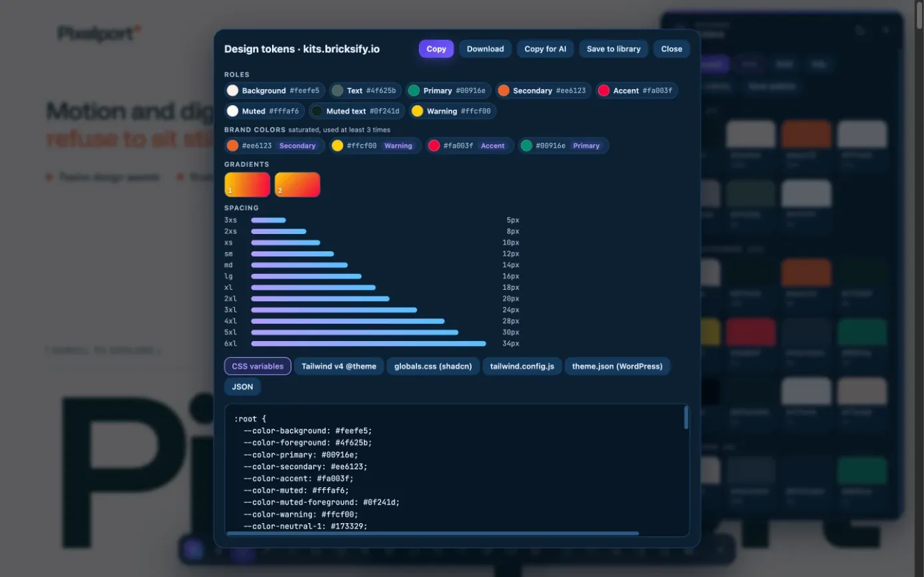Viewport: 924px width, 577px height.
Task: Close the Design tokens dialog
Action: (x=671, y=49)
